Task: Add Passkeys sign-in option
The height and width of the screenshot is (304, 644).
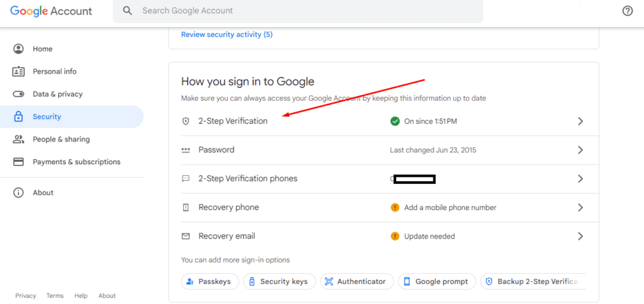Action: tap(210, 281)
